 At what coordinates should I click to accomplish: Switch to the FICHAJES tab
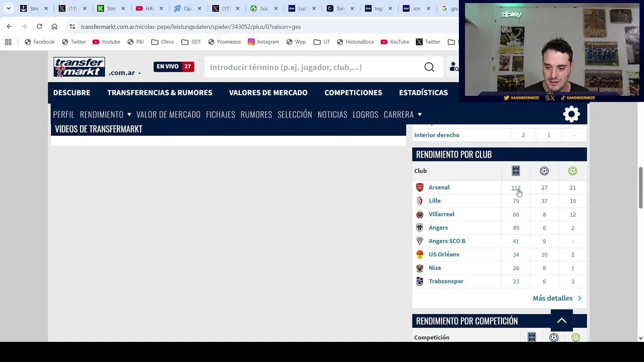[x=220, y=114]
